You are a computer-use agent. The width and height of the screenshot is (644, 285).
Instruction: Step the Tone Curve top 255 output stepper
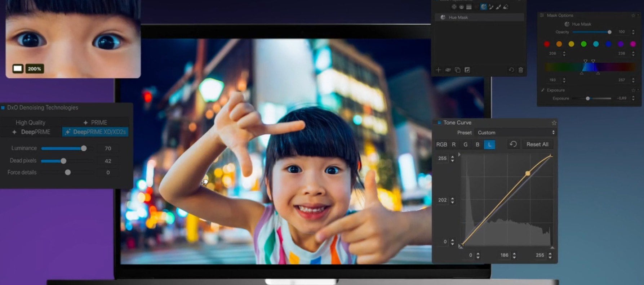[x=452, y=159]
